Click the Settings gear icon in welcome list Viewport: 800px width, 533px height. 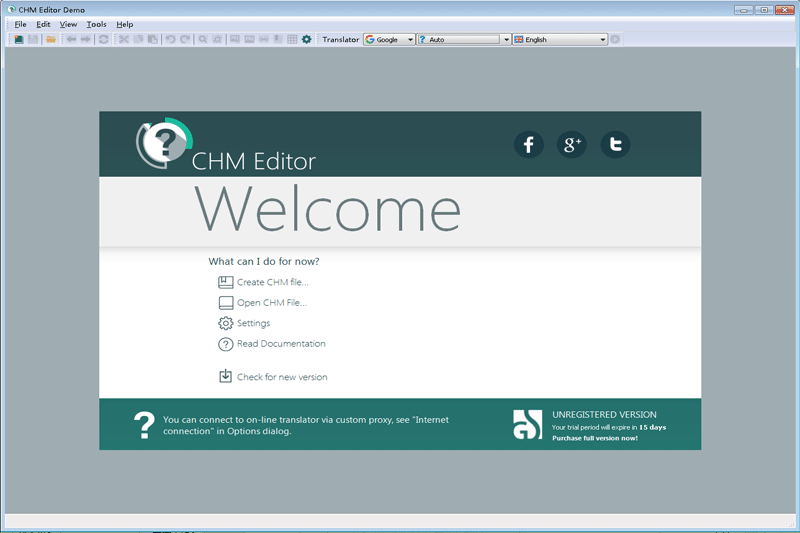tap(226, 323)
